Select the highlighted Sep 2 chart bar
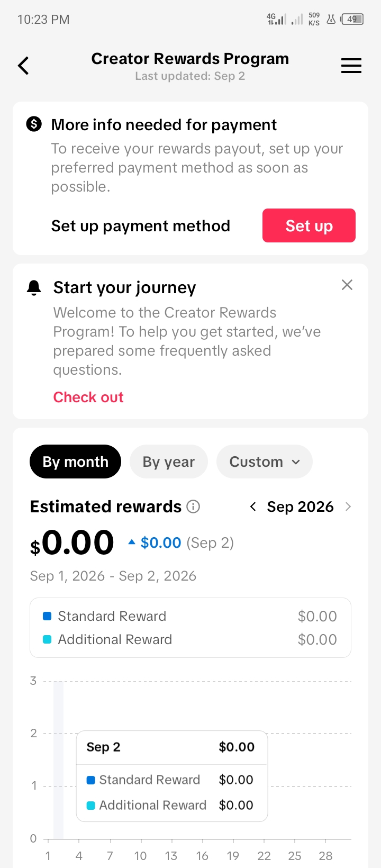This screenshot has height=868, width=381. tap(58, 760)
